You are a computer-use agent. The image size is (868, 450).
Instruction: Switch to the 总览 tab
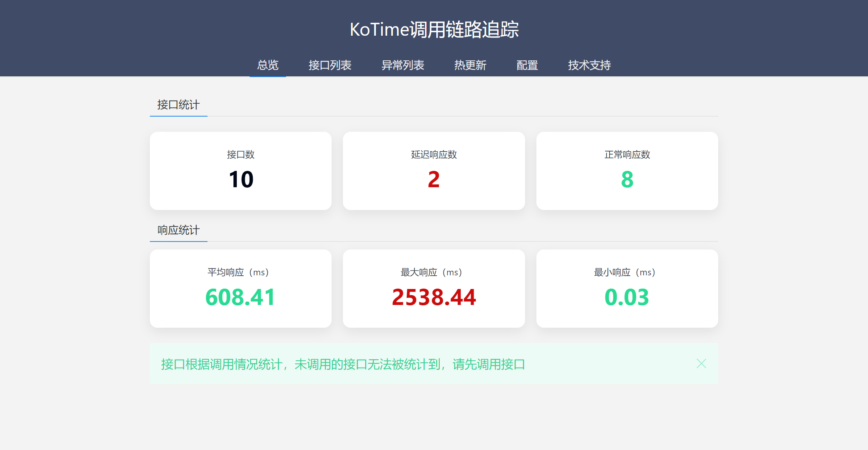pos(268,65)
